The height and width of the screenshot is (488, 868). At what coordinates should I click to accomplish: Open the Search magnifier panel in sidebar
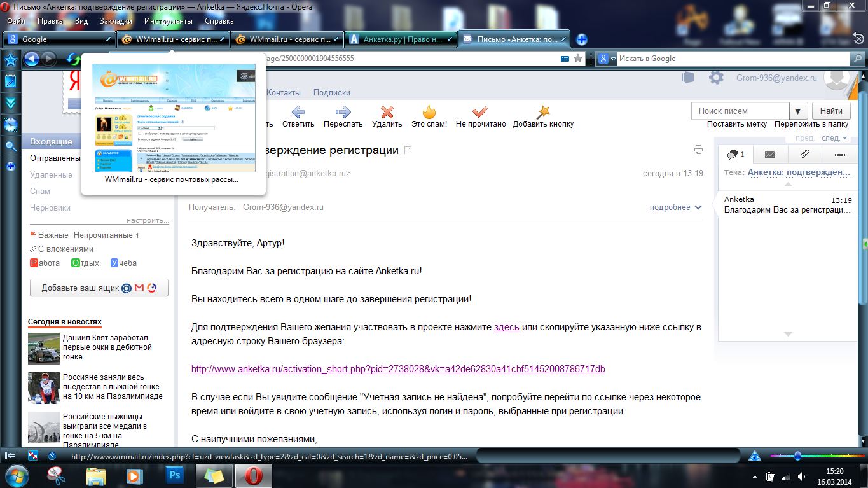point(10,146)
